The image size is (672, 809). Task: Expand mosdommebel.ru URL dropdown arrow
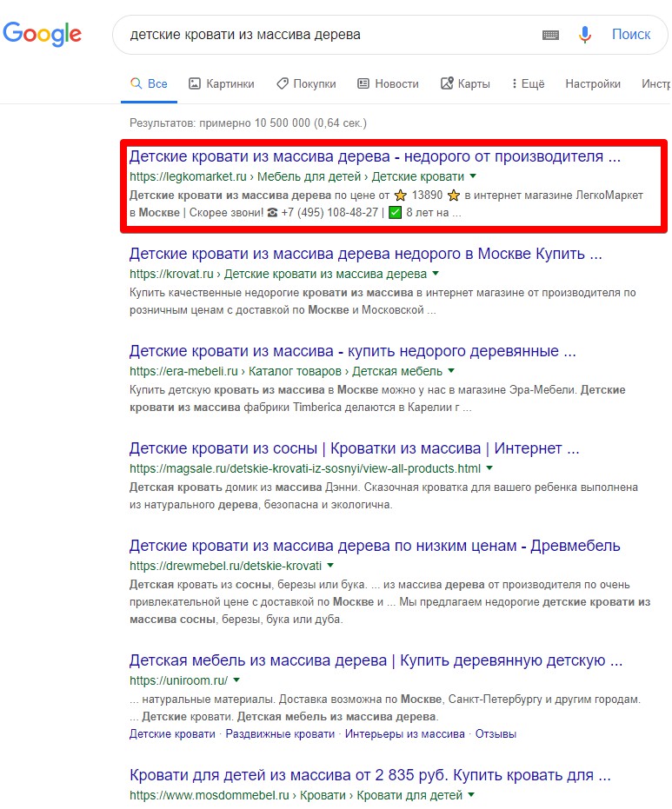pyautogui.click(x=470, y=794)
